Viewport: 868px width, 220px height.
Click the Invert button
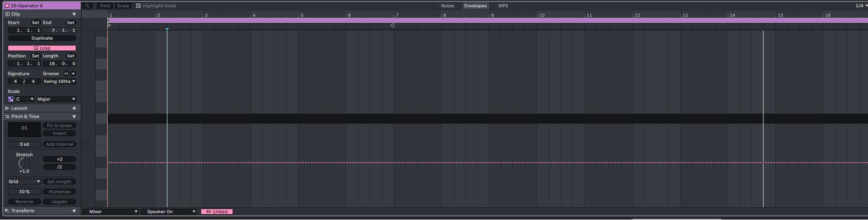click(x=59, y=133)
